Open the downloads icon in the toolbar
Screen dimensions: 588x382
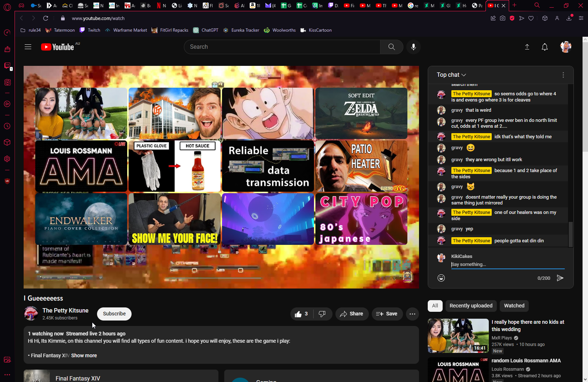[569, 18]
